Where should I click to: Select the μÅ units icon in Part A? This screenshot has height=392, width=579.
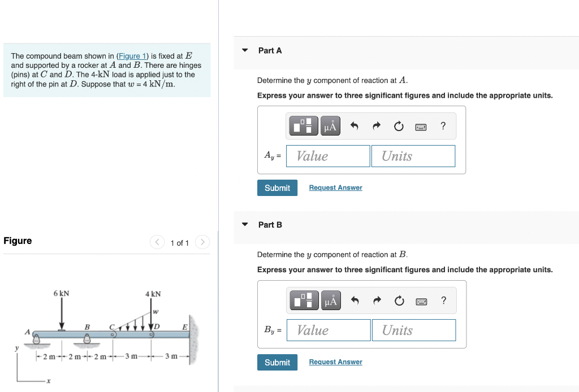click(330, 125)
